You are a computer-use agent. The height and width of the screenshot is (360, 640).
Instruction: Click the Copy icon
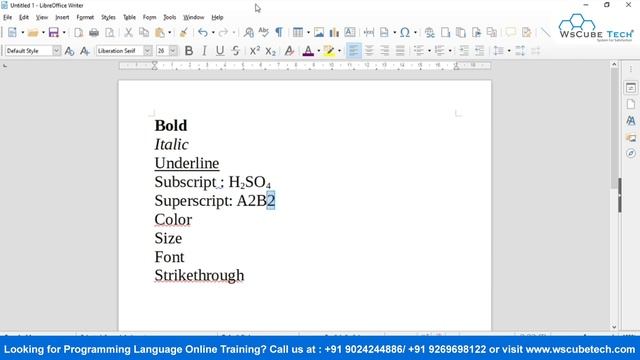(144, 33)
